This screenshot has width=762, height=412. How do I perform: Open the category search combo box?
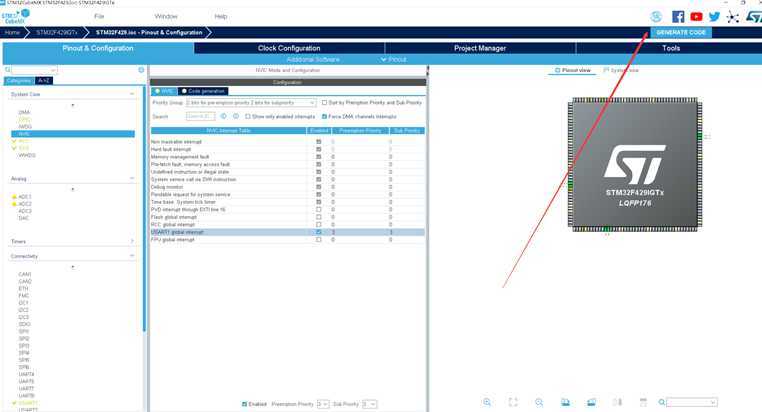click(x=35, y=70)
